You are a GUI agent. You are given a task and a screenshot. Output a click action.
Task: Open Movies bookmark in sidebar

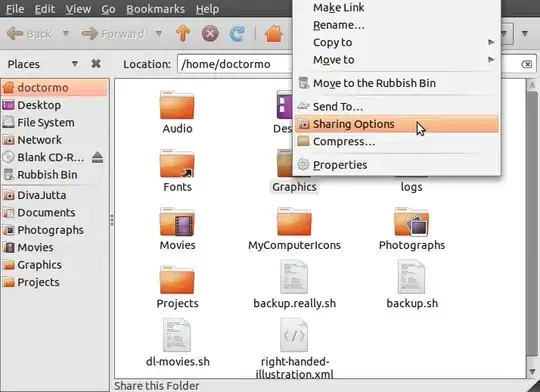pyautogui.click(x=54, y=247)
